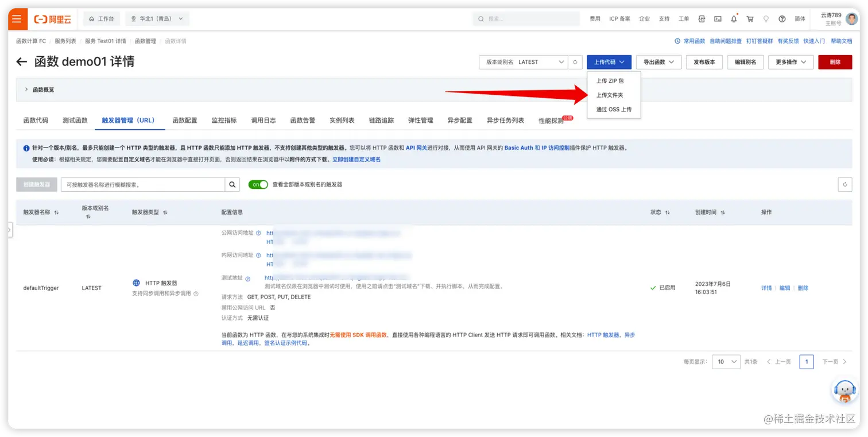This screenshot has width=868, height=437.
Task: Click help icon next to 测试地址
Action: [248, 279]
